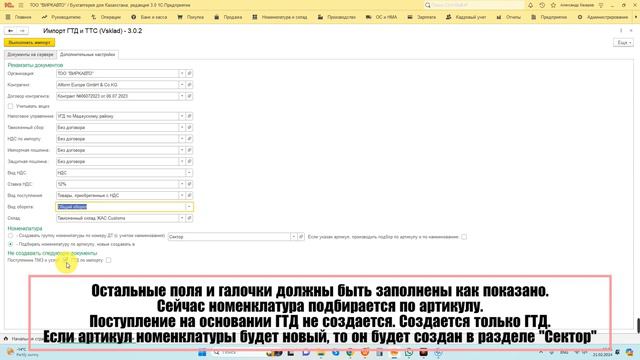Click the Вид оборота input field
The image size is (640, 360).
(x=120, y=207)
